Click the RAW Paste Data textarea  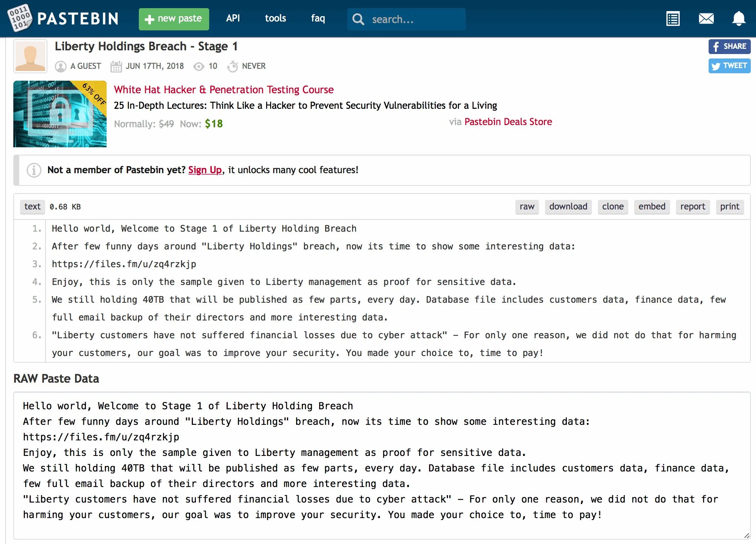coord(382,466)
